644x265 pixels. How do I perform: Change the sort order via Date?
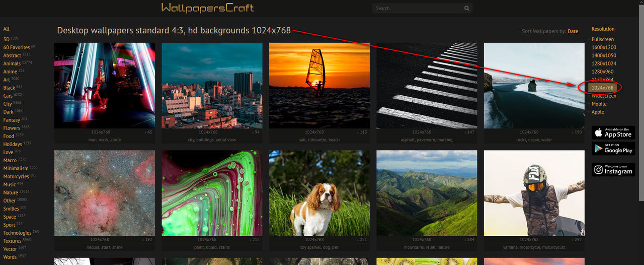[x=573, y=31]
